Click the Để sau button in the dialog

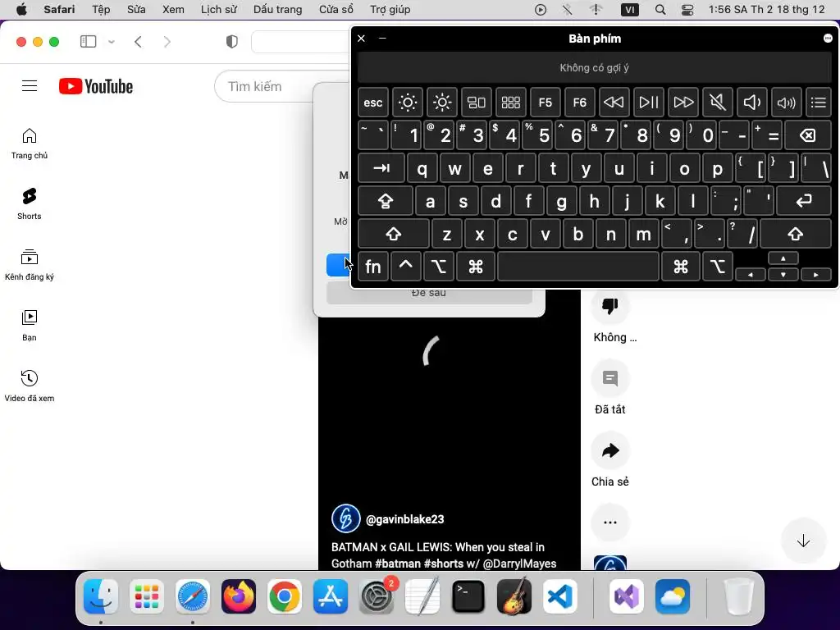point(429,295)
